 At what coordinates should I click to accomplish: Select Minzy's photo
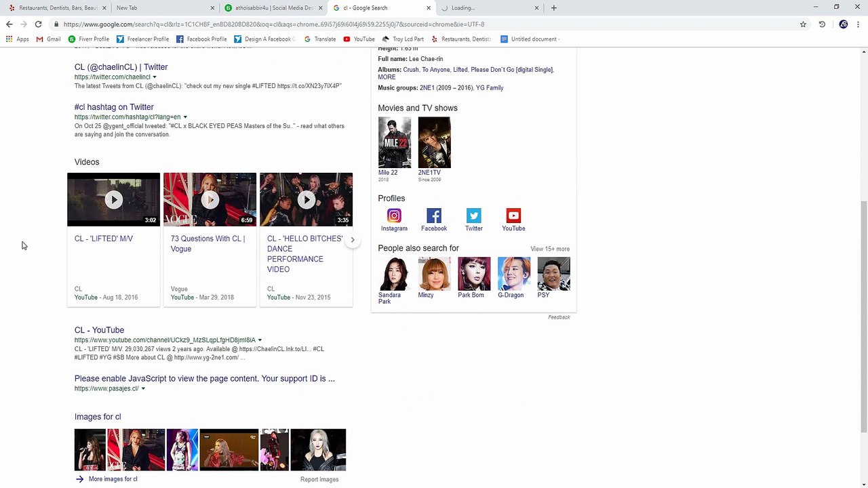[x=434, y=274]
